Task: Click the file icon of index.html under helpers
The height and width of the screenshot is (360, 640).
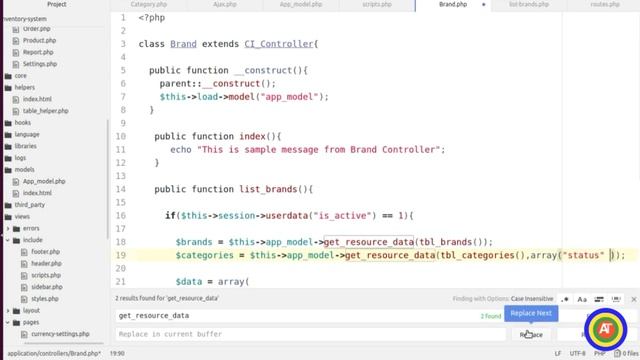Action: point(16,100)
